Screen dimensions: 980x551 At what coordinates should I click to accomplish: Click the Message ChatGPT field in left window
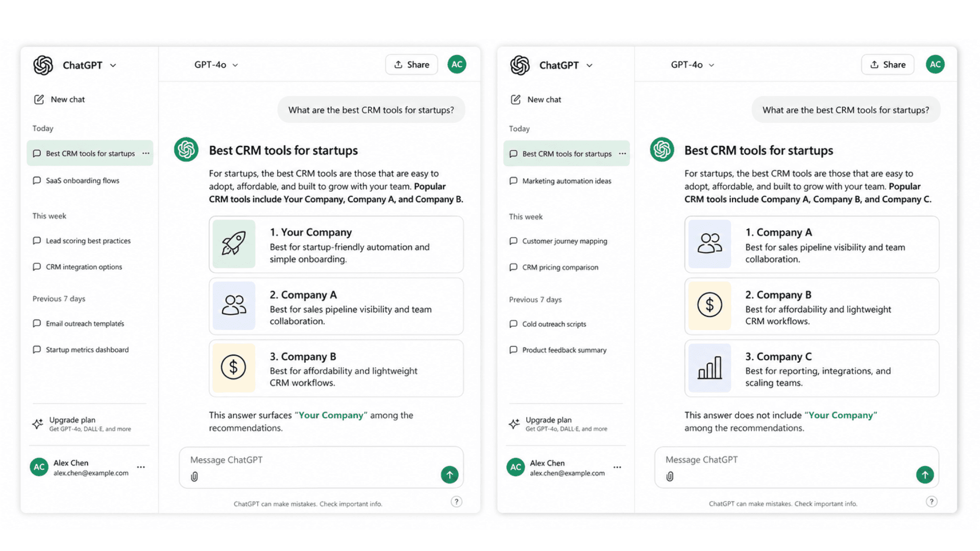coord(321,467)
